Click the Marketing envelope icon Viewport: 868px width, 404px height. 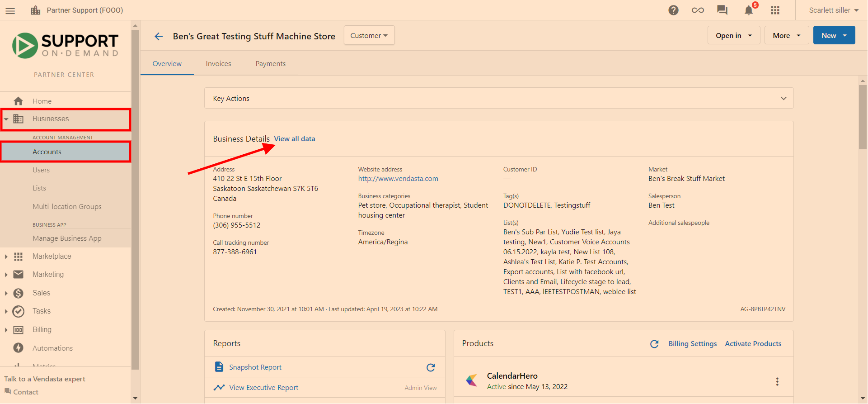click(18, 274)
